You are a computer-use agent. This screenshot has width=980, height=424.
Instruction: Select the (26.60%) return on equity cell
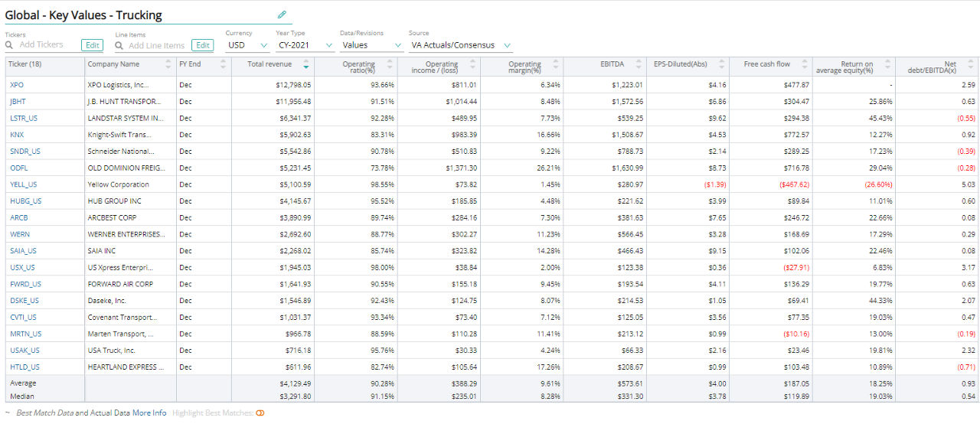point(854,184)
